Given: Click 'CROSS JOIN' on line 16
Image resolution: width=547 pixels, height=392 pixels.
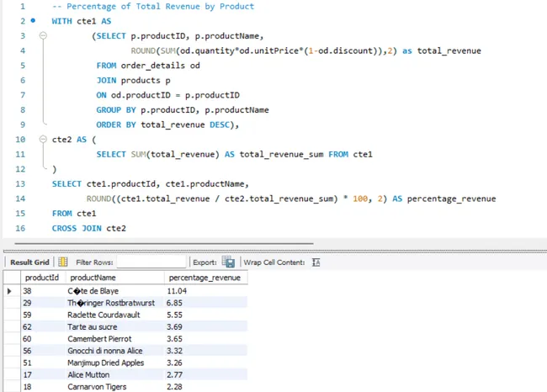Looking at the screenshot, I should (x=77, y=228).
